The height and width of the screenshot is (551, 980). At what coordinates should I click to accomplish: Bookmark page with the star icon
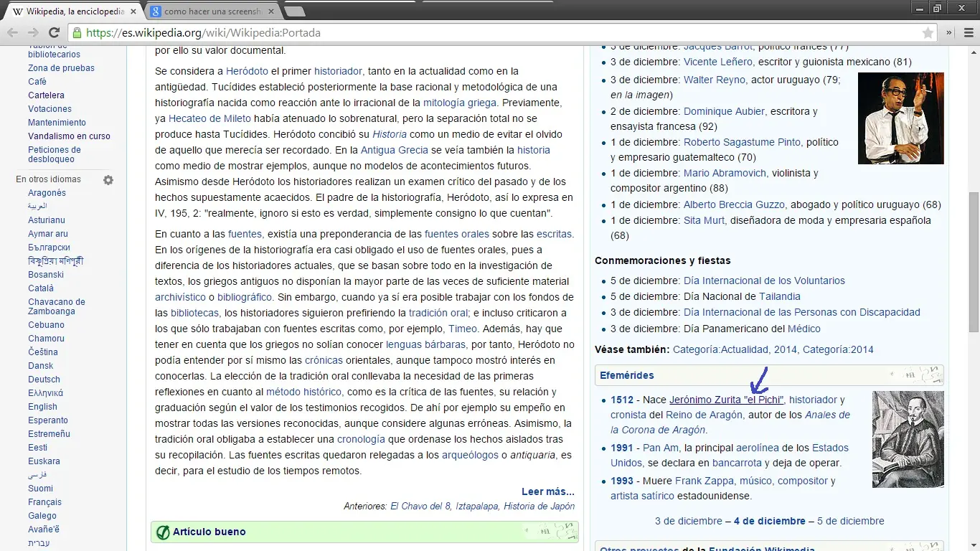(x=928, y=33)
